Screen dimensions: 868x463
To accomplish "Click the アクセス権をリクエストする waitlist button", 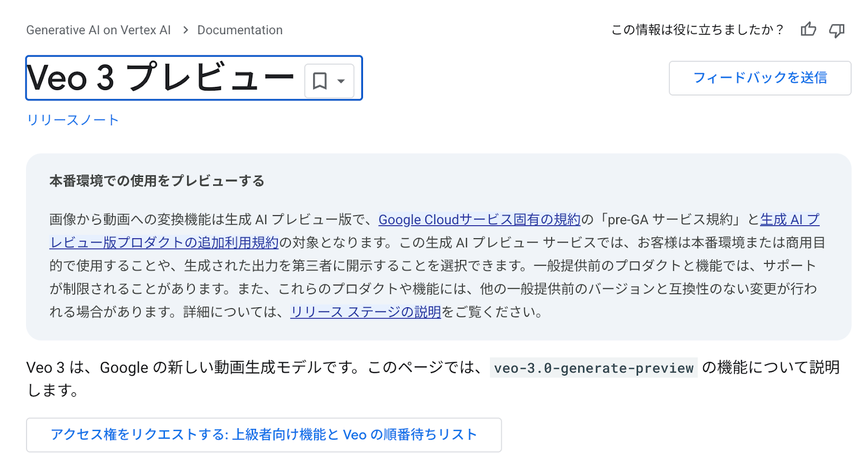I will point(264,434).
